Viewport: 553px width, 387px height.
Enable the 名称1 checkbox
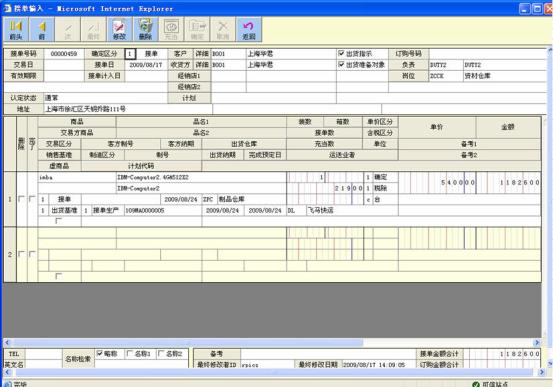click(x=129, y=353)
